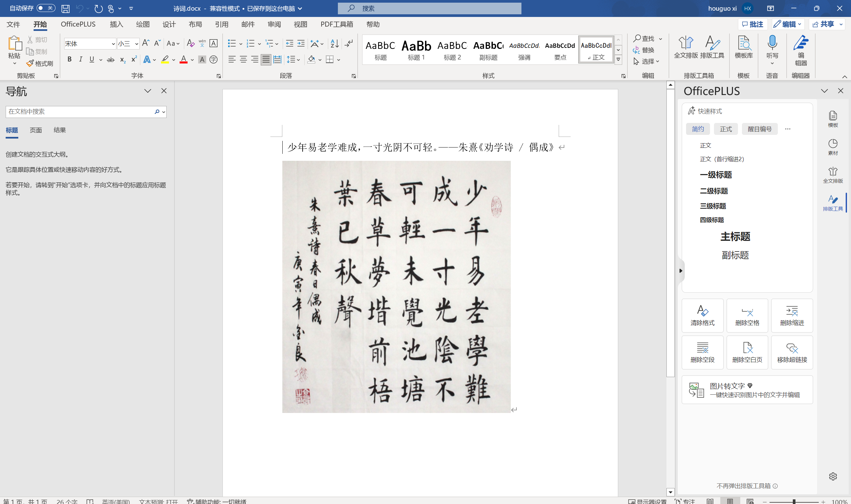Toggle Justify alignment button

266,59
